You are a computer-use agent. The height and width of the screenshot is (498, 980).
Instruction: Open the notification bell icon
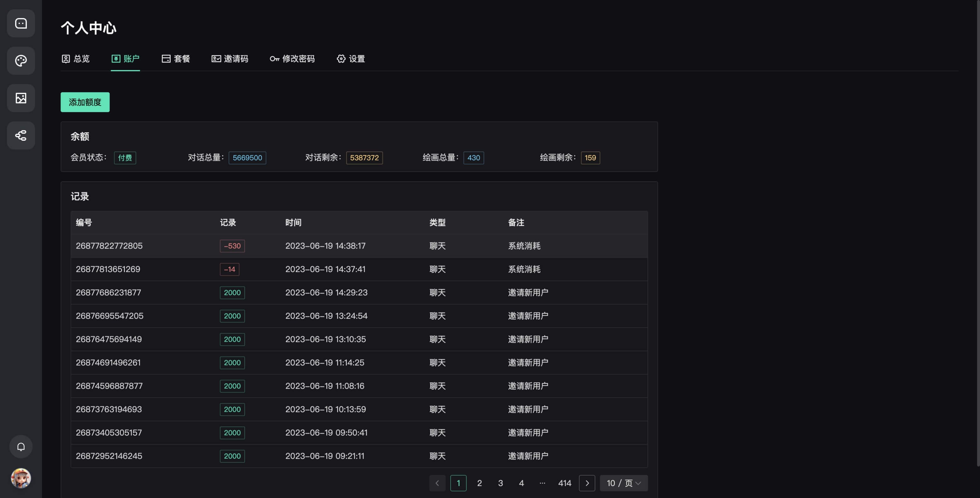pyautogui.click(x=21, y=447)
